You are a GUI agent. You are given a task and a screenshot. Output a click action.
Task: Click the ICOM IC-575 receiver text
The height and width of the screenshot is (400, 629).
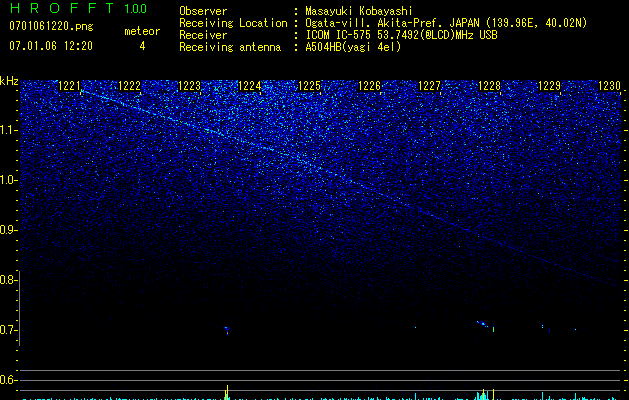(401, 35)
